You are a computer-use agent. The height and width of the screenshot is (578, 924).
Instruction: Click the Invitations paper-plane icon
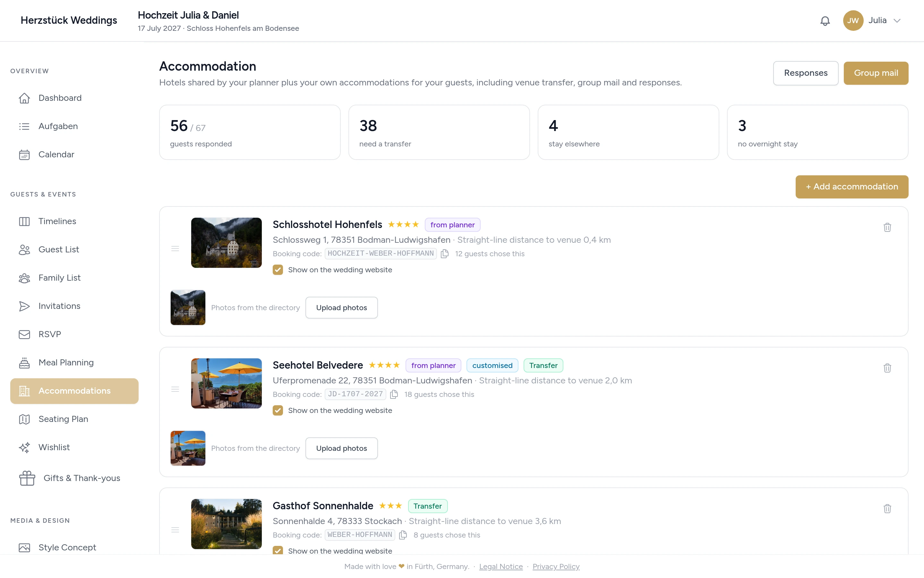point(24,306)
